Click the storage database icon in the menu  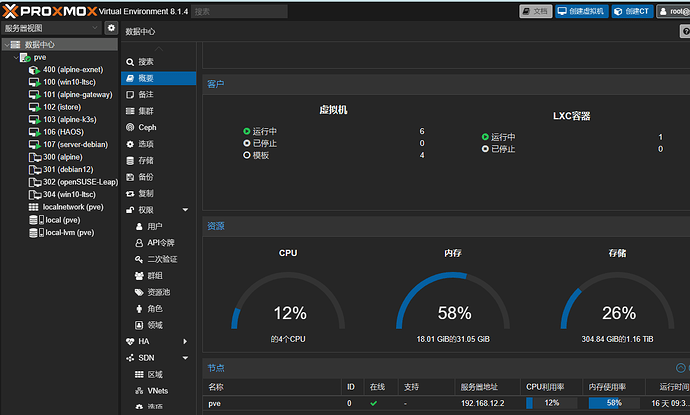(130, 161)
